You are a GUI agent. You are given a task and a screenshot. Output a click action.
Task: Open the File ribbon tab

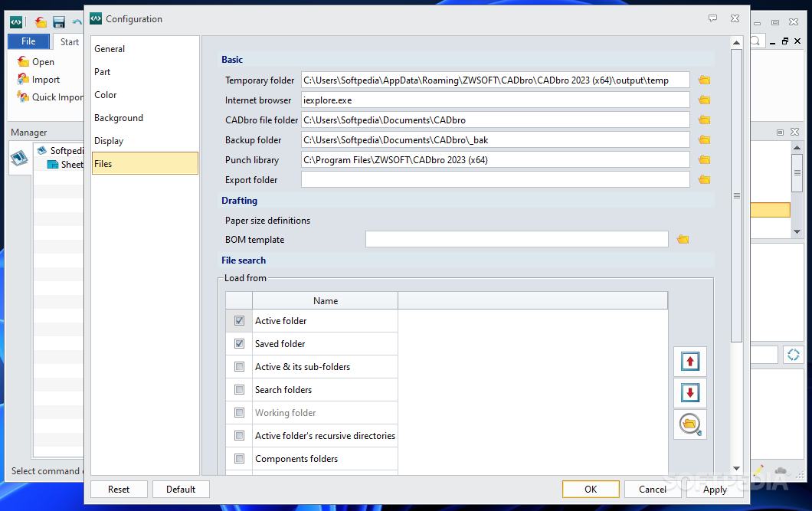pyautogui.click(x=28, y=41)
